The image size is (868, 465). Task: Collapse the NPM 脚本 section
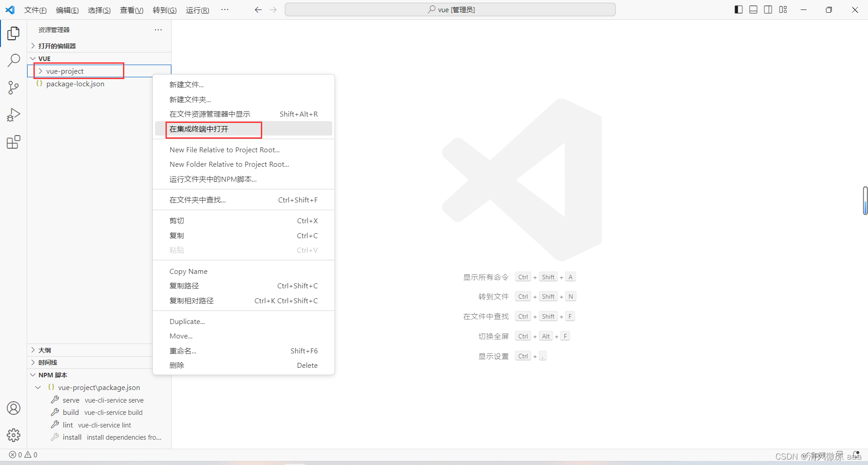click(33, 375)
